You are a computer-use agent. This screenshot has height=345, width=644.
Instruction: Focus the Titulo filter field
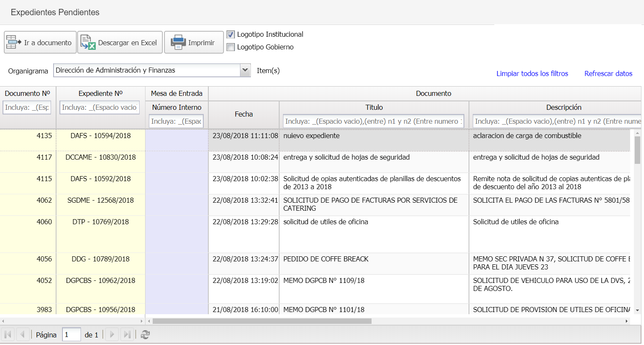point(374,121)
